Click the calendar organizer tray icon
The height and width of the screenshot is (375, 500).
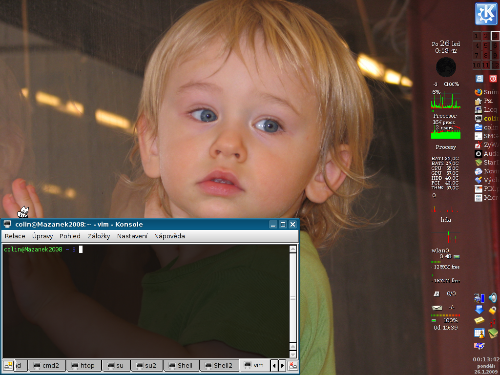tap(479, 333)
